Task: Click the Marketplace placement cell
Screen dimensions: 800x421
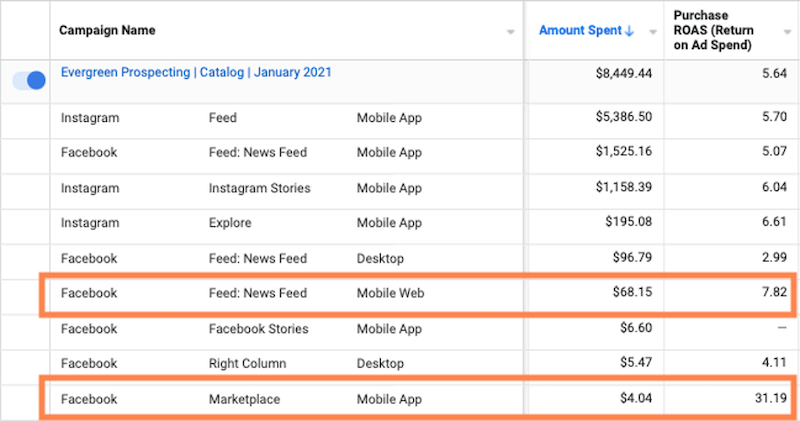Action: tap(244, 400)
